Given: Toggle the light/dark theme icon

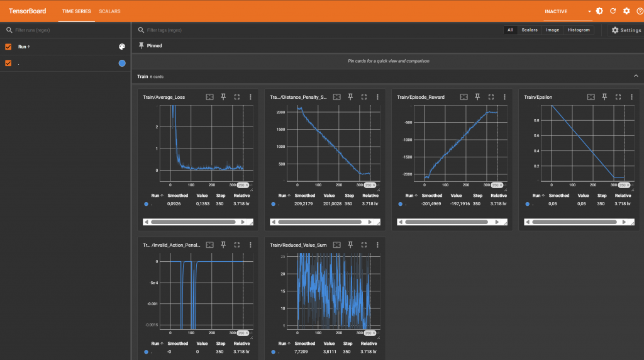Looking at the screenshot, I should pyautogui.click(x=599, y=11).
